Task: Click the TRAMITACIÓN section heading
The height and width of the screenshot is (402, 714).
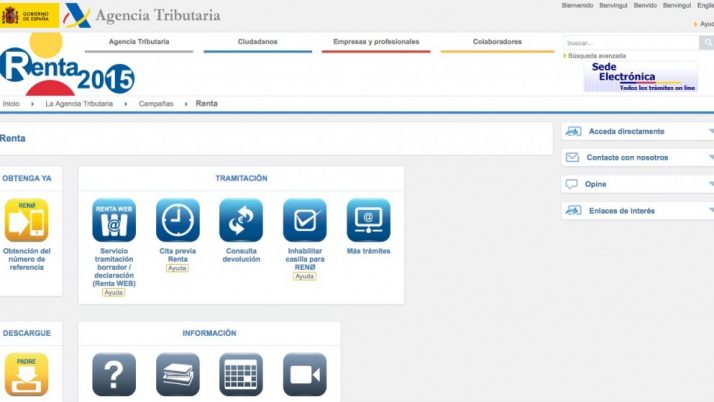Action: click(x=241, y=178)
